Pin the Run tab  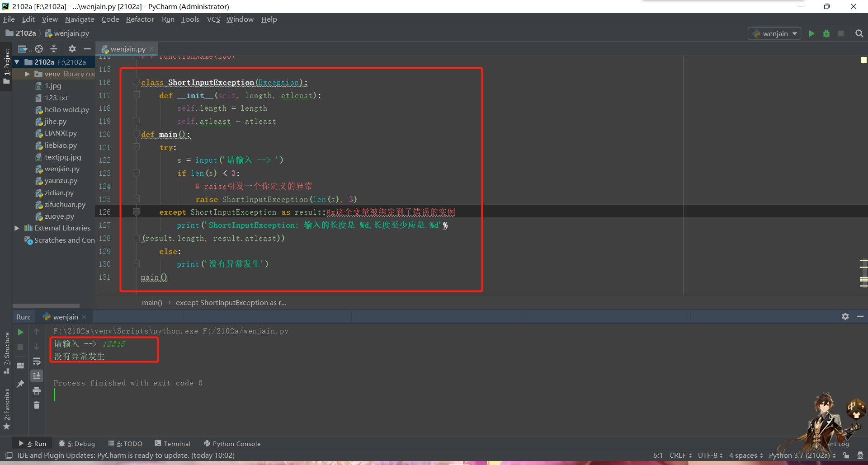click(x=20, y=384)
